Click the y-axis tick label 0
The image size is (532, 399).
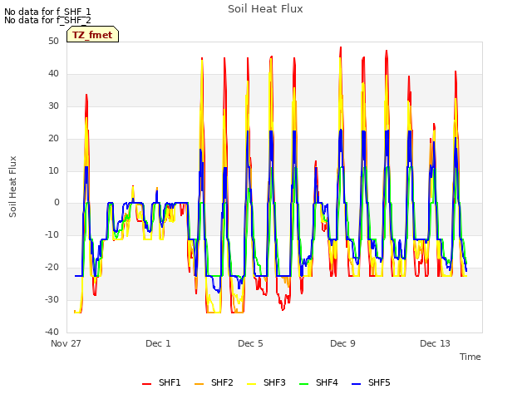click(57, 203)
